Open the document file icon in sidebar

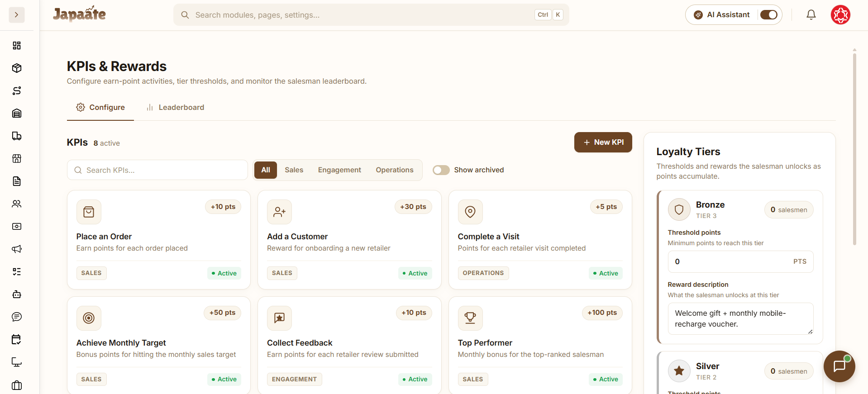tap(17, 181)
